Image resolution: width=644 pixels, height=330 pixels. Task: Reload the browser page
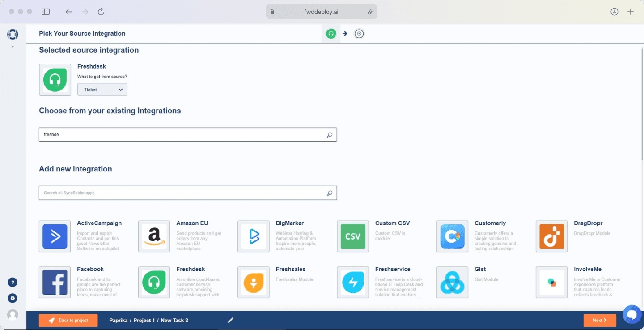(101, 12)
